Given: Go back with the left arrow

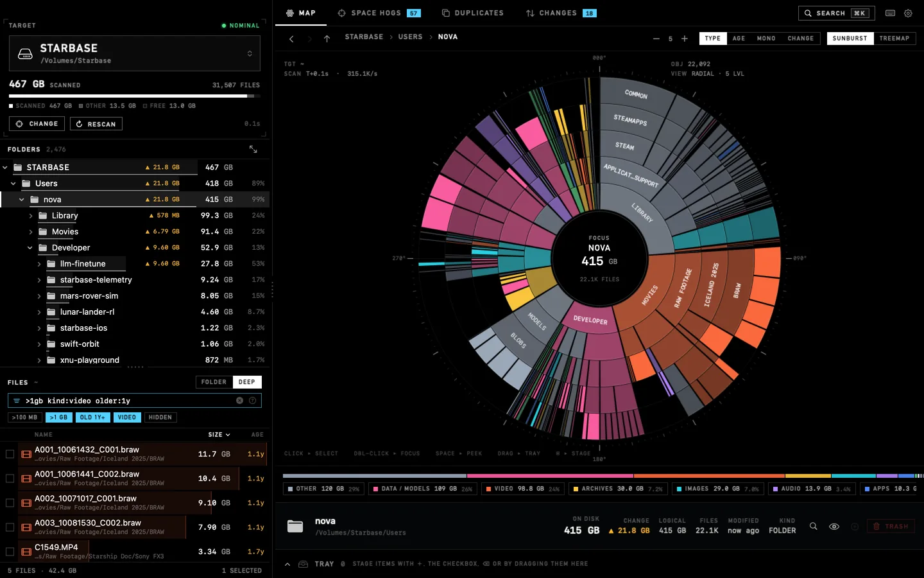Looking at the screenshot, I should pyautogui.click(x=291, y=39).
